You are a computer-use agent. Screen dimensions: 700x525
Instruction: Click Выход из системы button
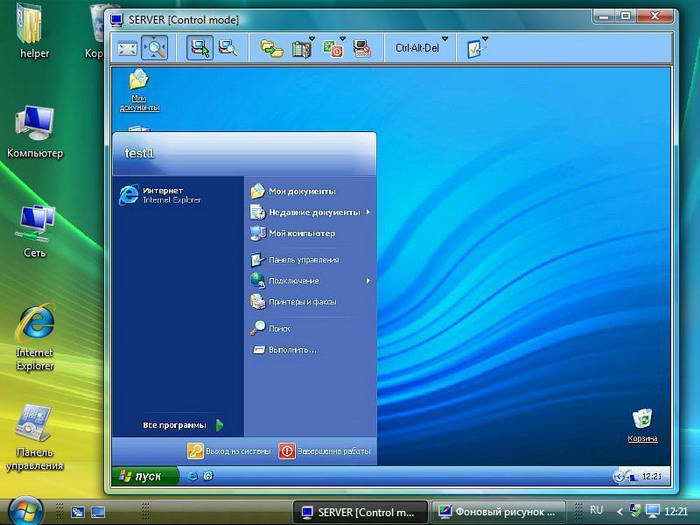229,451
